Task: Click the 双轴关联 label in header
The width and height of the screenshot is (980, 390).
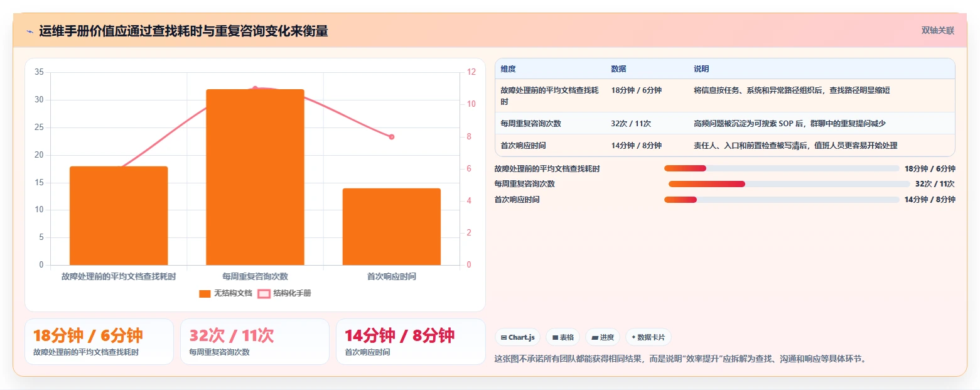Action: (x=938, y=31)
